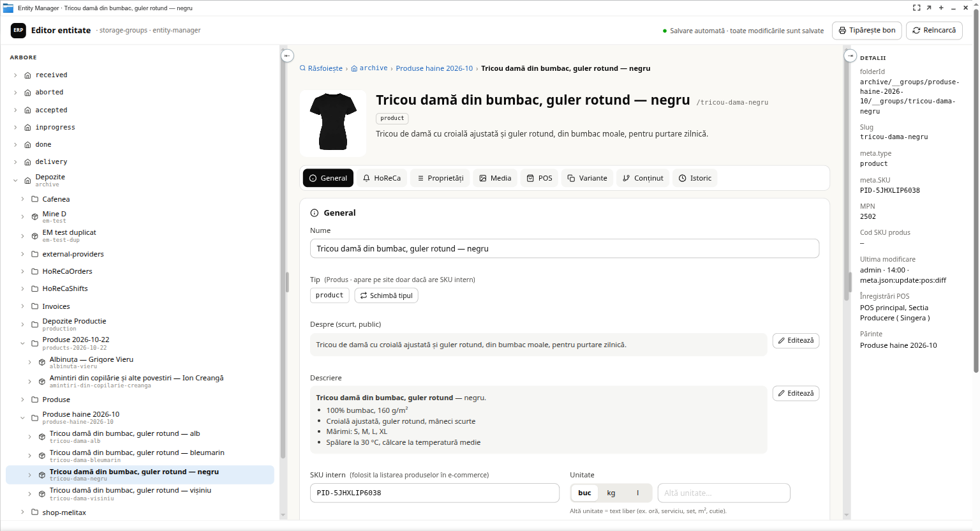
Task: Collapse the Depozite archive node
Action: [x=15, y=181]
